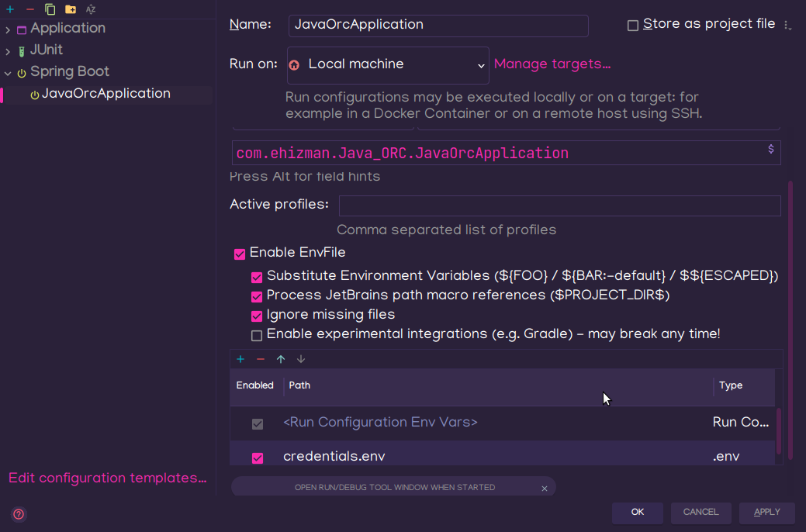This screenshot has height=532, width=806.
Task: Click the EnvFile table scrollbar
Action: pyautogui.click(x=779, y=430)
